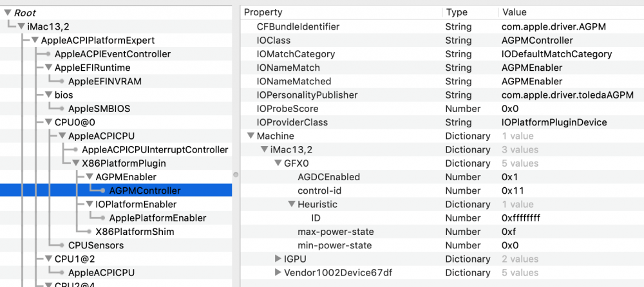Select the X86PlatformShim tree item
Viewport: 644px width, 287px height.
click(135, 232)
